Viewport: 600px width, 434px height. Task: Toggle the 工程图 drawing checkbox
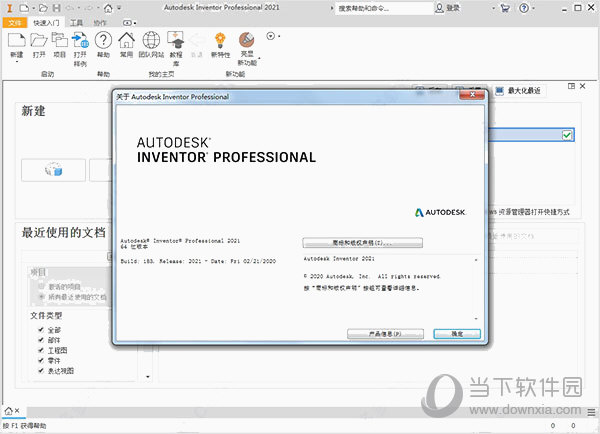(x=41, y=350)
